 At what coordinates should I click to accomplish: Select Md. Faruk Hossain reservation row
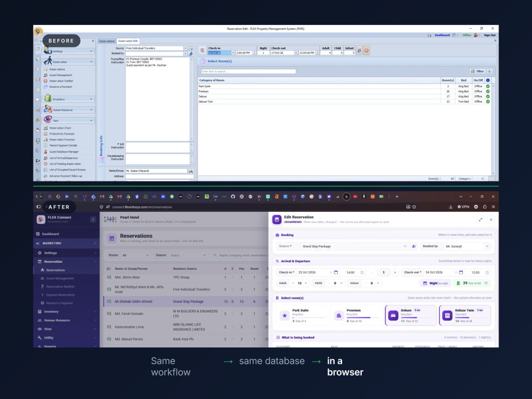[x=186, y=313]
